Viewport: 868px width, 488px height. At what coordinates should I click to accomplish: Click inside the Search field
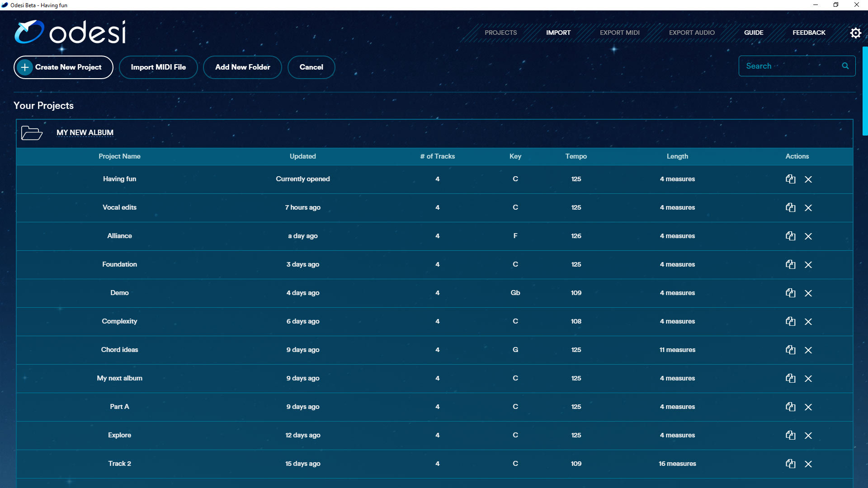tap(787, 66)
